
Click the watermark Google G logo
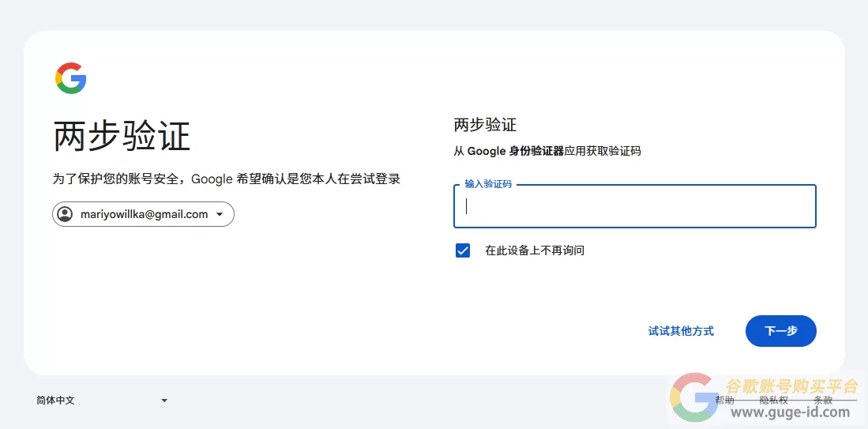tap(695, 397)
